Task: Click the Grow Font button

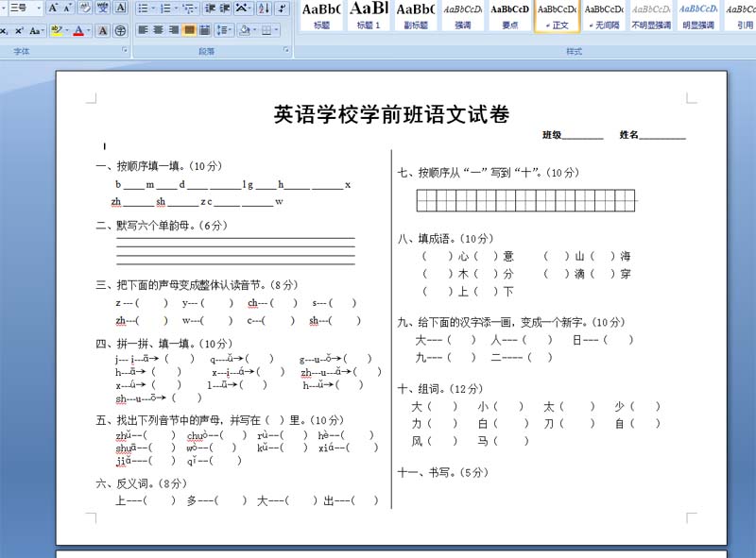Action: click(x=54, y=8)
